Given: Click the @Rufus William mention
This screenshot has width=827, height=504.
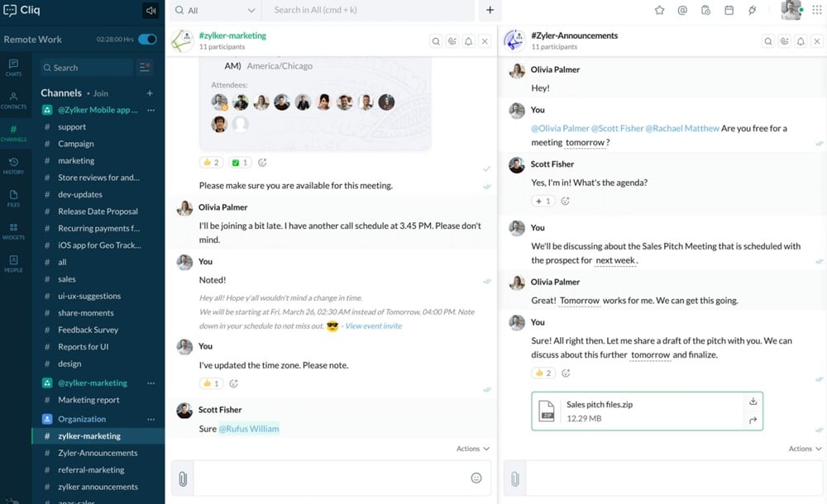Looking at the screenshot, I should (249, 429).
